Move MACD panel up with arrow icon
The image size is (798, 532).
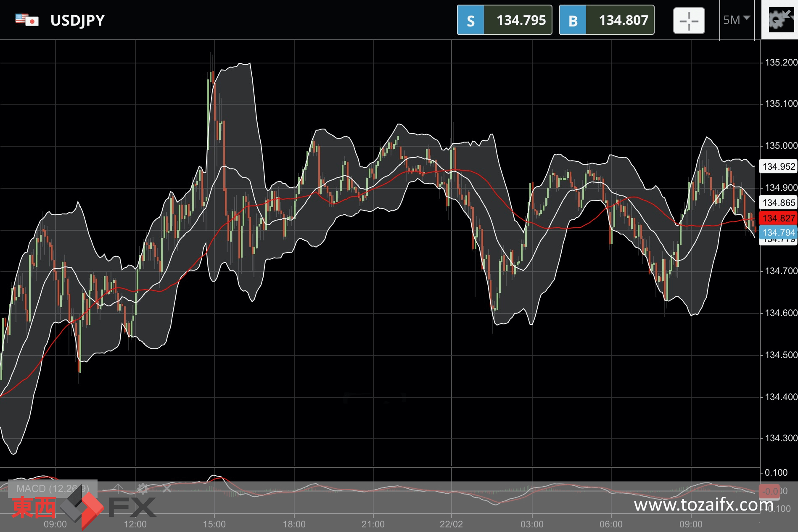(x=118, y=488)
